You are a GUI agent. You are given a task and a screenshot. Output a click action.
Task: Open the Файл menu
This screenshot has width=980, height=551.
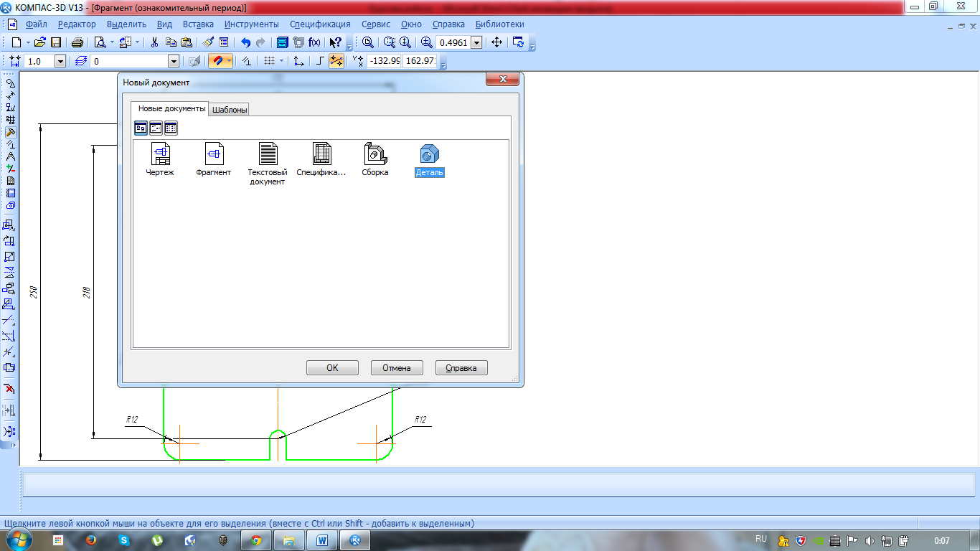[36, 24]
